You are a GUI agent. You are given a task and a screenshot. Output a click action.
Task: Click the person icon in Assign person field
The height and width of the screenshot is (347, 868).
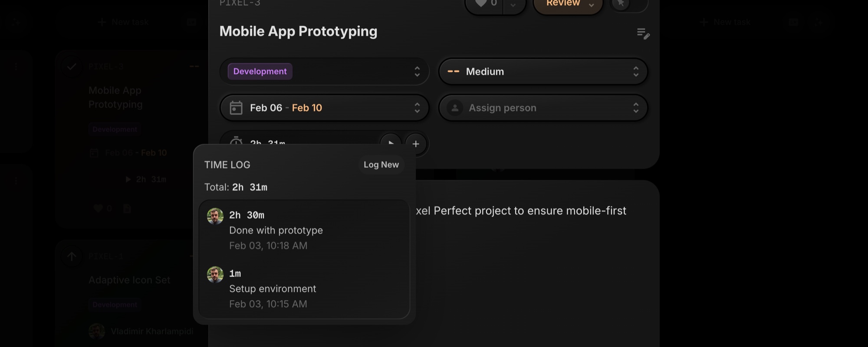(455, 108)
